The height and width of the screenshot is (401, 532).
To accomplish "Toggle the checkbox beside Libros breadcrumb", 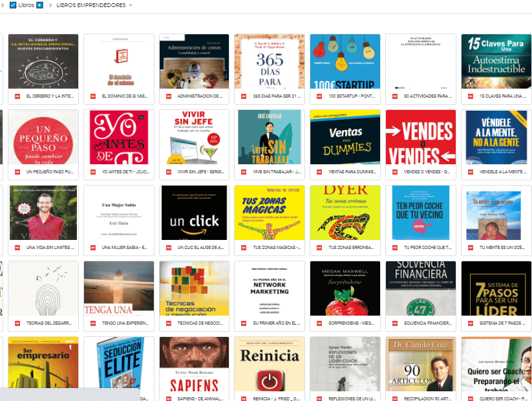I will coord(13,5).
